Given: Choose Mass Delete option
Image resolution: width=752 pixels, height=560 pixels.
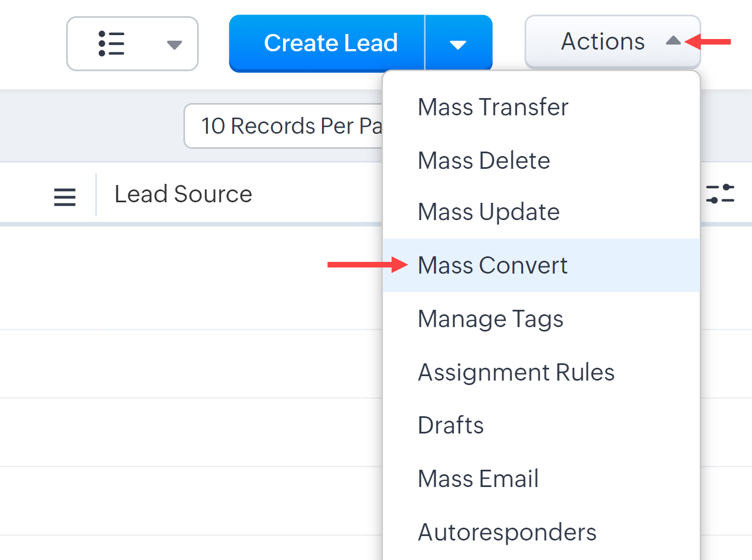Looking at the screenshot, I should [x=484, y=160].
